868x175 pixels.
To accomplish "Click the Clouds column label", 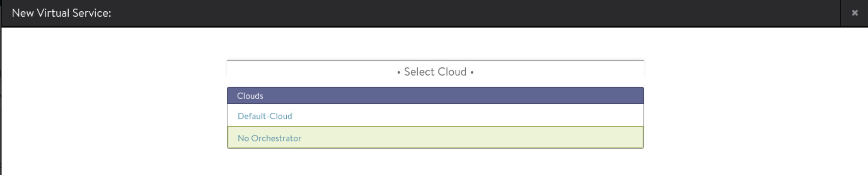I will coord(250,96).
